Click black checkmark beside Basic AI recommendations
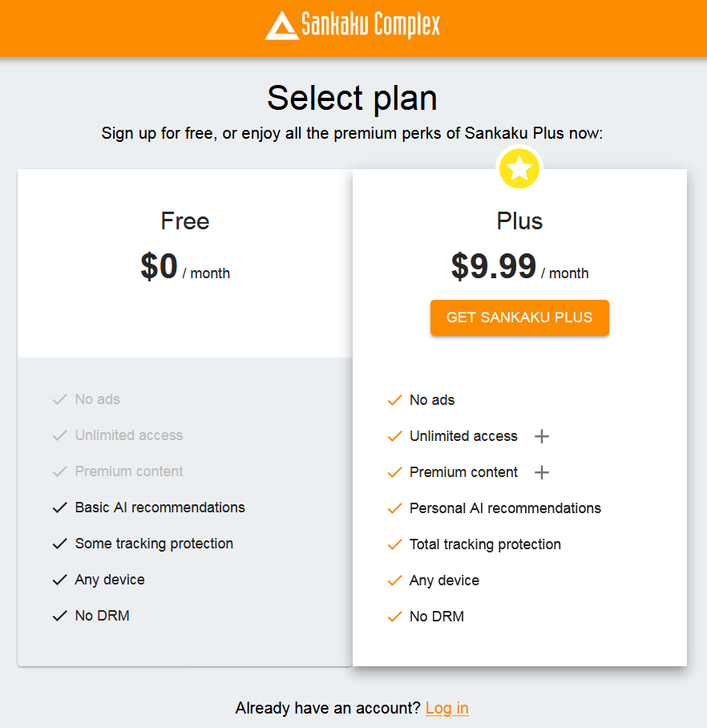 click(x=60, y=508)
